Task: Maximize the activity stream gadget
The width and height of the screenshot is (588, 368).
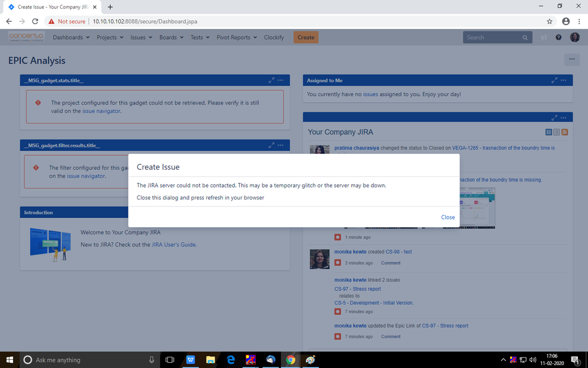Action: tap(554, 118)
